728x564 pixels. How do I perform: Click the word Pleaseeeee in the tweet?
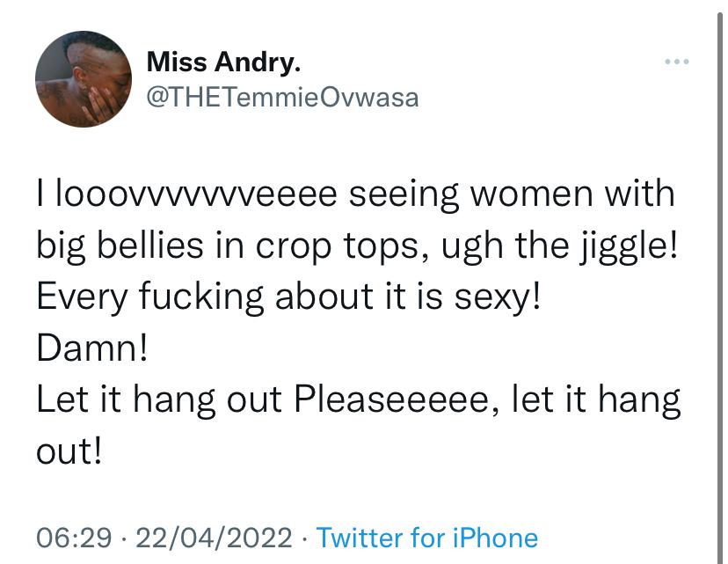[391, 399]
